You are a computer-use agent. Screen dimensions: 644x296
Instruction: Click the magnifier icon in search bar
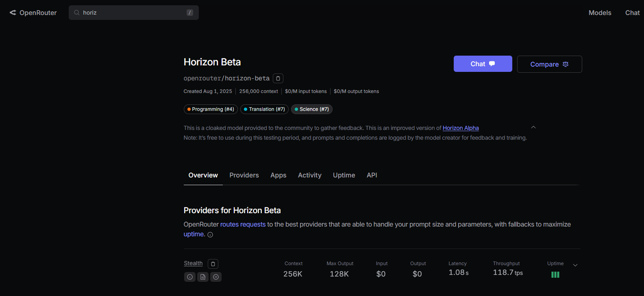pyautogui.click(x=76, y=13)
